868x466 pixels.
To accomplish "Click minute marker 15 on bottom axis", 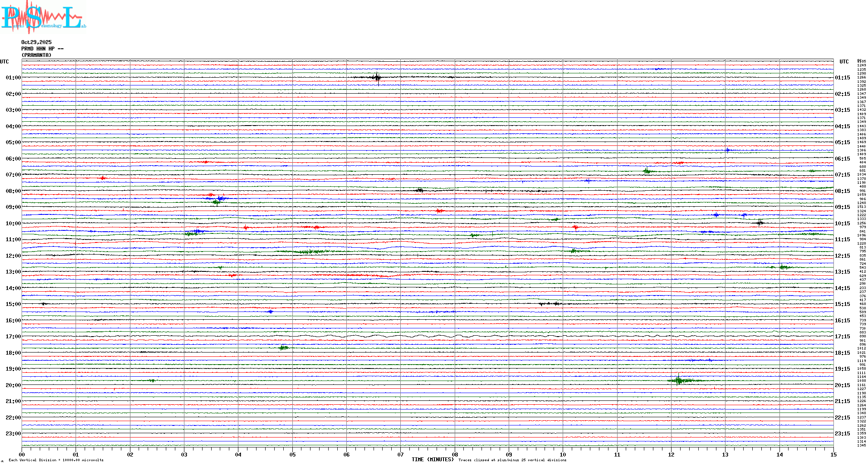I will pyautogui.click(x=833, y=455).
